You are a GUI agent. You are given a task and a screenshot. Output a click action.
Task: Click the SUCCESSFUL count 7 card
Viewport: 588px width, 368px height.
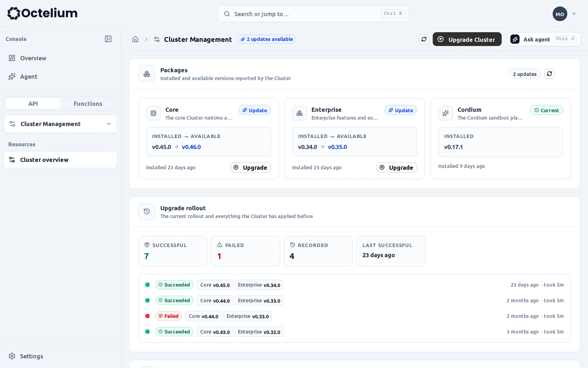coord(173,251)
